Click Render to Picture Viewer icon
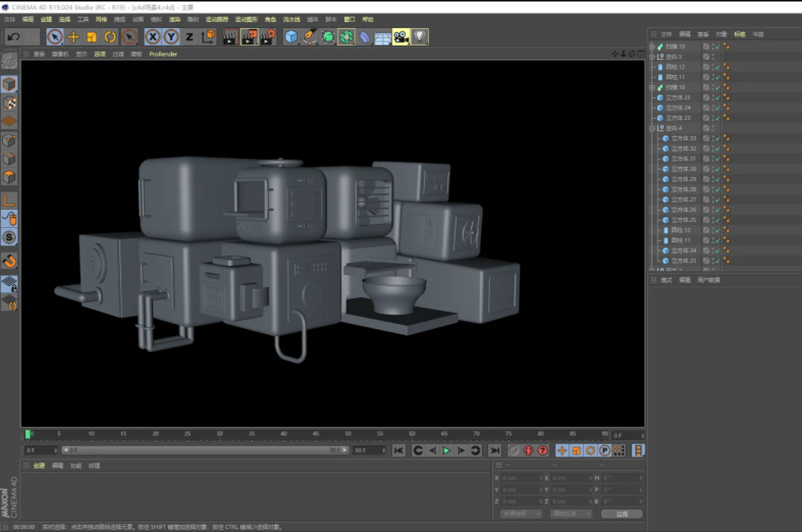Image resolution: width=802 pixels, height=532 pixels. pos(249,36)
